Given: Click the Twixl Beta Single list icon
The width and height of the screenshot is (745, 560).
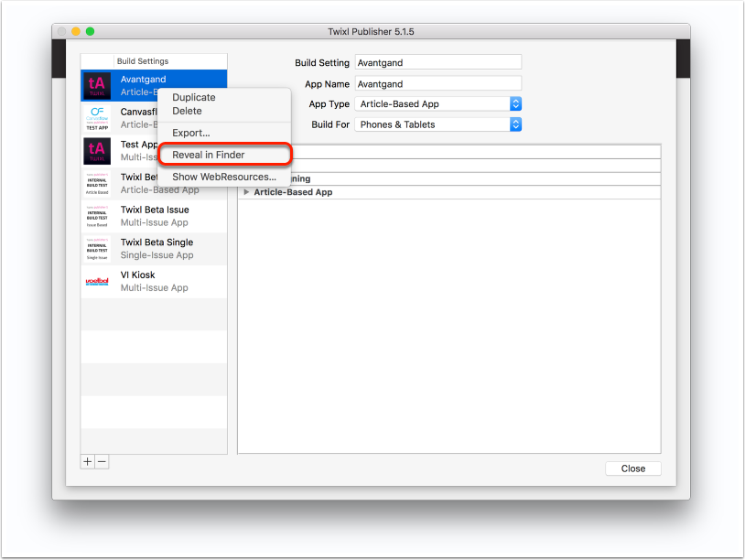Looking at the screenshot, I should (x=97, y=249).
